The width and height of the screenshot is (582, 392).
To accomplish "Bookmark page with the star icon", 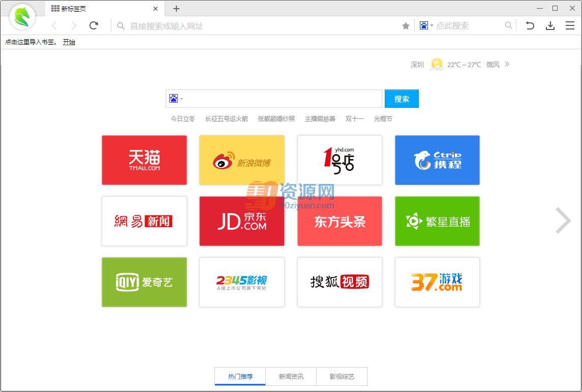I will tap(406, 25).
